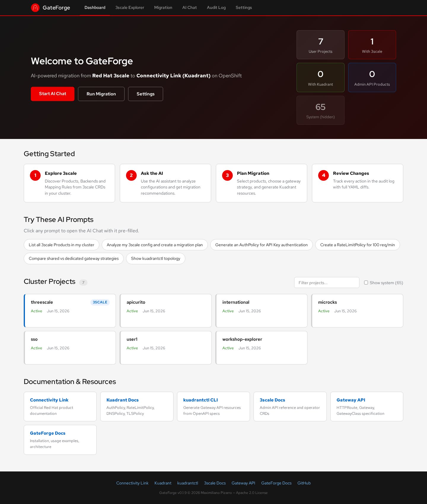Choose prompt 'List all 3scale Products in my cluster'
The image size is (427, 504).
coord(61,245)
